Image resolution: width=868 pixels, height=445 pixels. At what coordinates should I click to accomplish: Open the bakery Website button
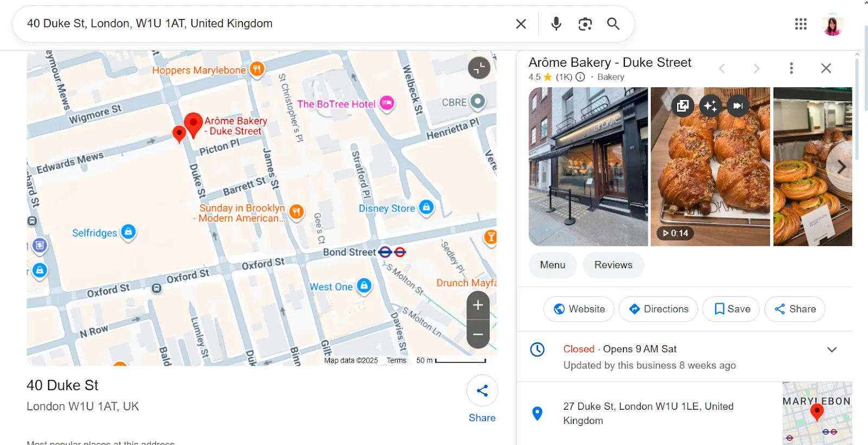coord(579,309)
